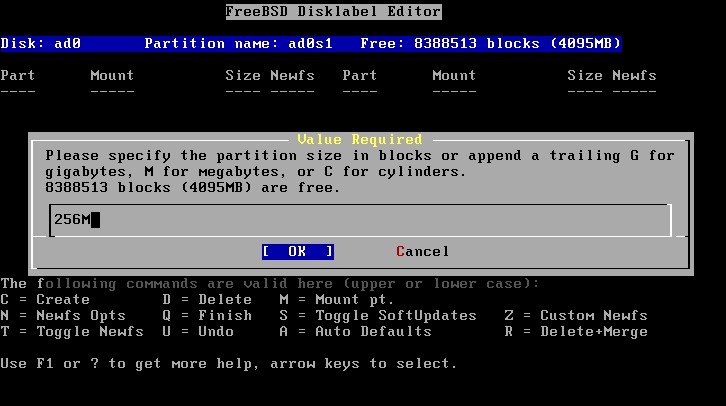
Task: Select the 'N = Newfs Opts' command text
Action: tap(63, 316)
